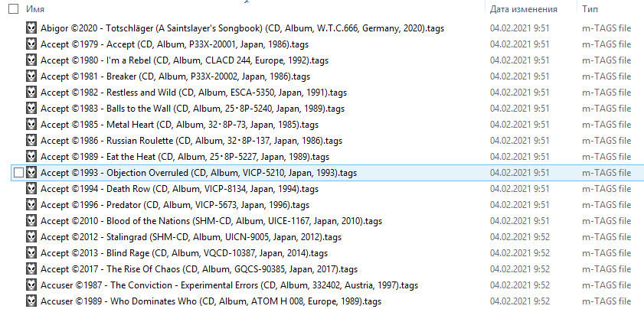Viewport: 644px width, 309px height.
Task: Click the date of the Stalingrad row
Action: (519, 237)
